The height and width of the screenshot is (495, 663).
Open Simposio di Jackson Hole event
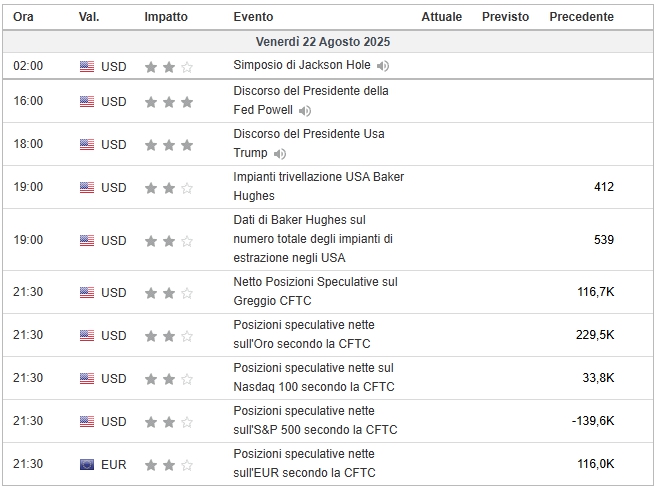click(x=302, y=65)
